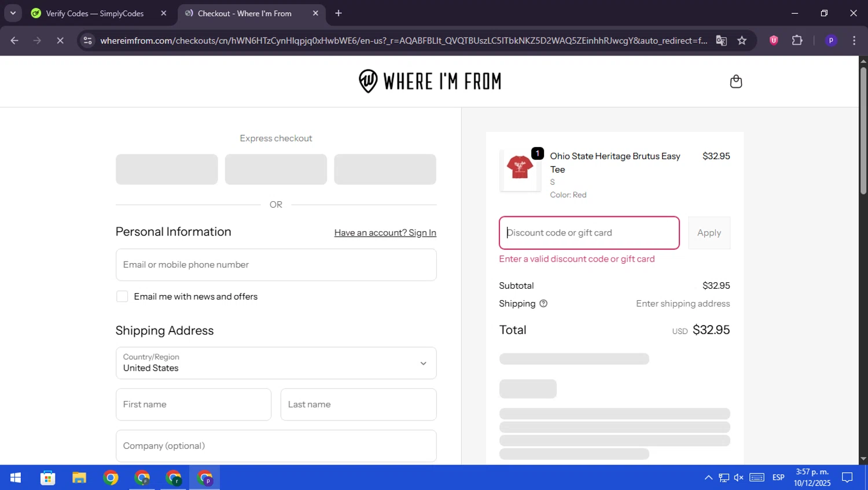Screen dimensions: 868x490
Task: Focus the Discount code or gift card field
Action: coord(589,233)
